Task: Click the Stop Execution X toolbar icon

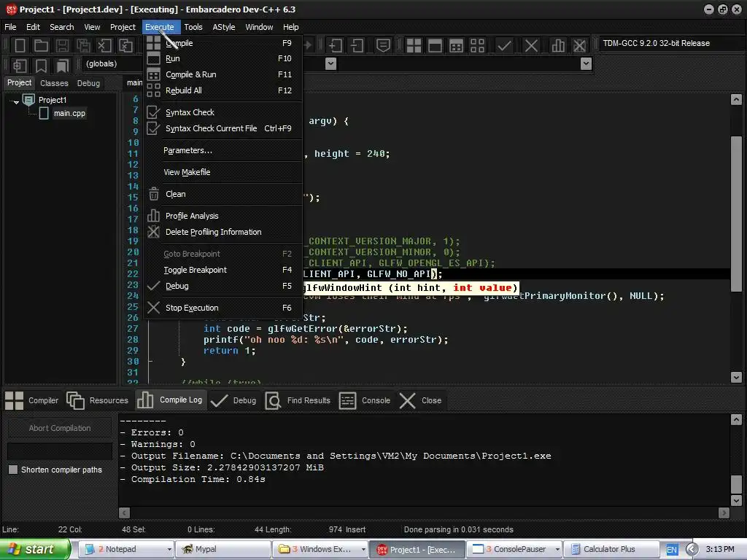Action: tap(531, 46)
